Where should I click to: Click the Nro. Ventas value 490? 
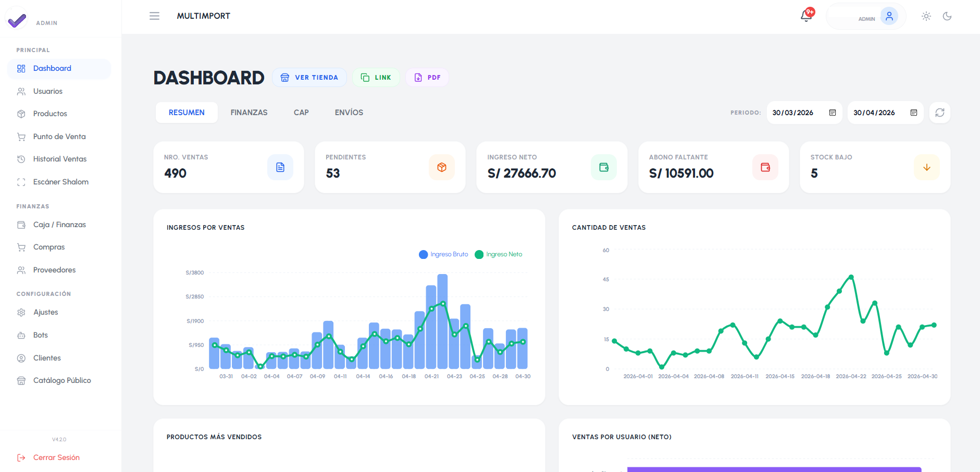(176, 173)
